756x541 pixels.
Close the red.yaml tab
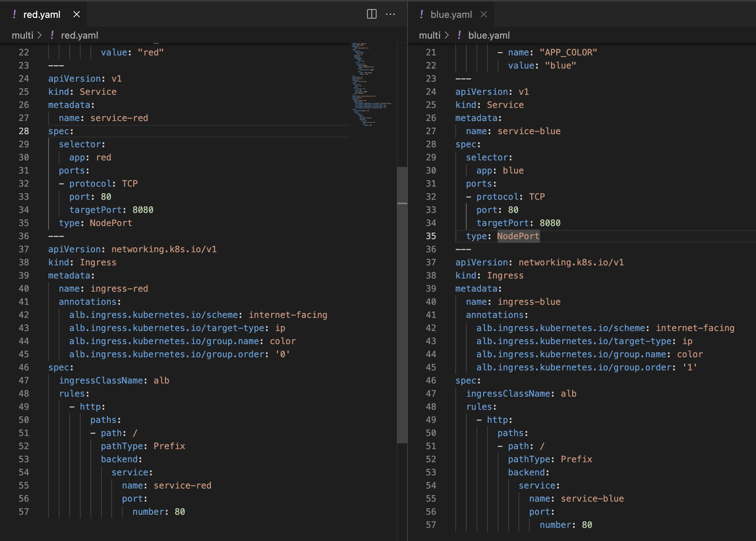[x=77, y=14]
